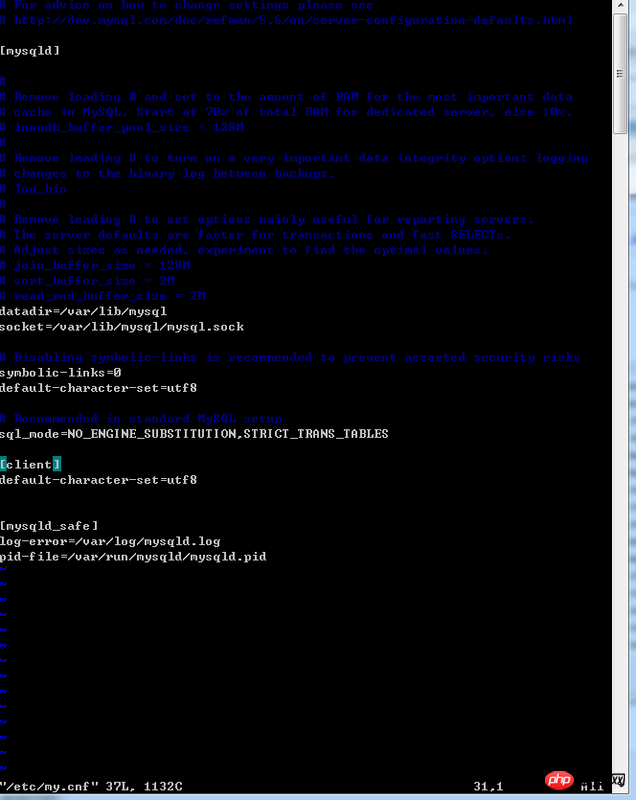Click the sort_buffer_size = 2M line
Screen dimensions: 636x800
tap(88, 281)
